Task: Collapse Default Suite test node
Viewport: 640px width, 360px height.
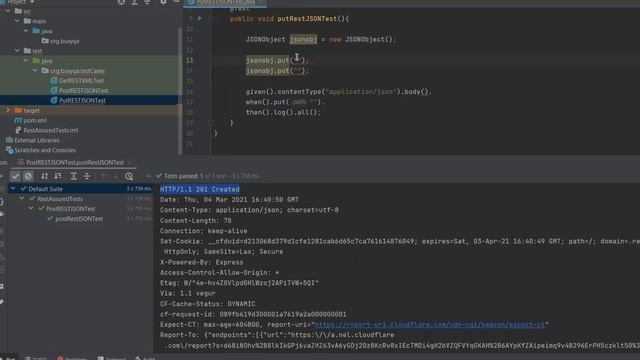Action: coord(13,189)
